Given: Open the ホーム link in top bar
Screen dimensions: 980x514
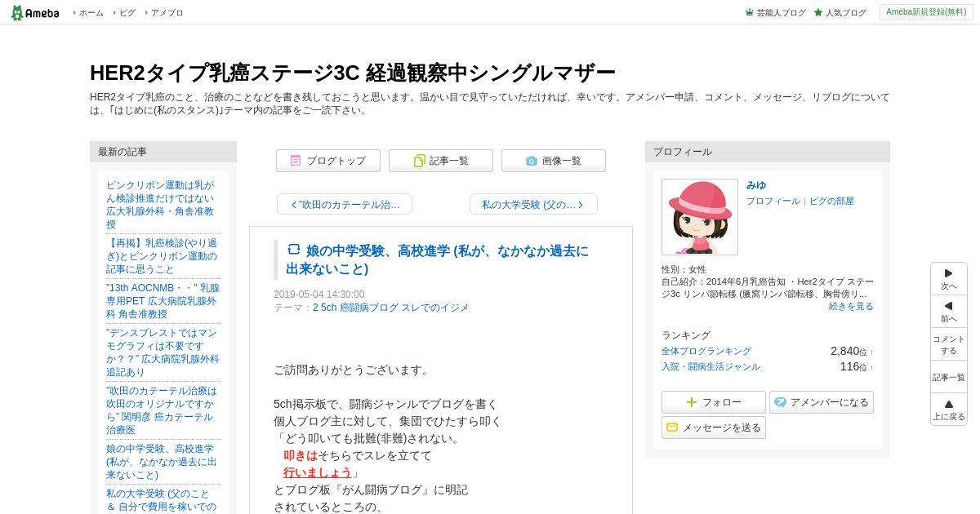Looking at the screenshot, I should point(91,13).
